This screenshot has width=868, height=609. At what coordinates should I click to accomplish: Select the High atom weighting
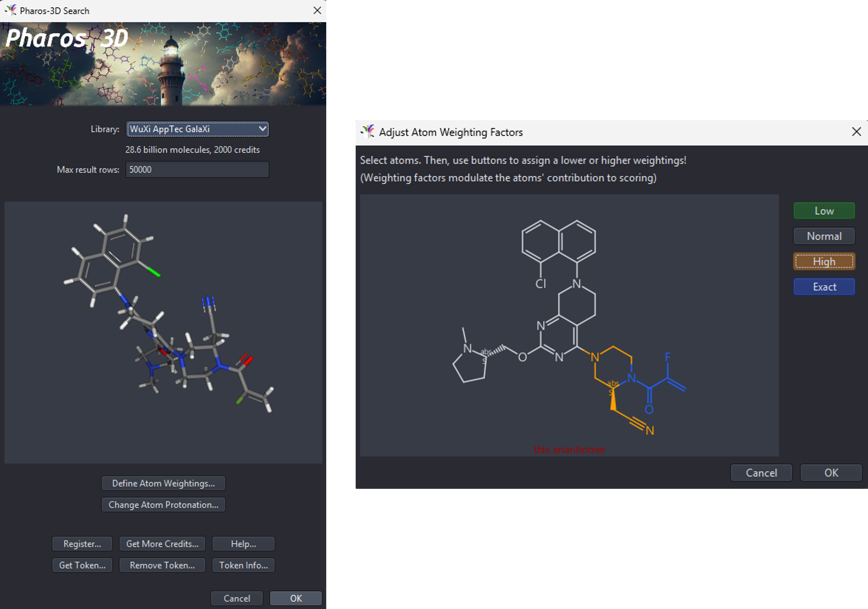[824, 261]
